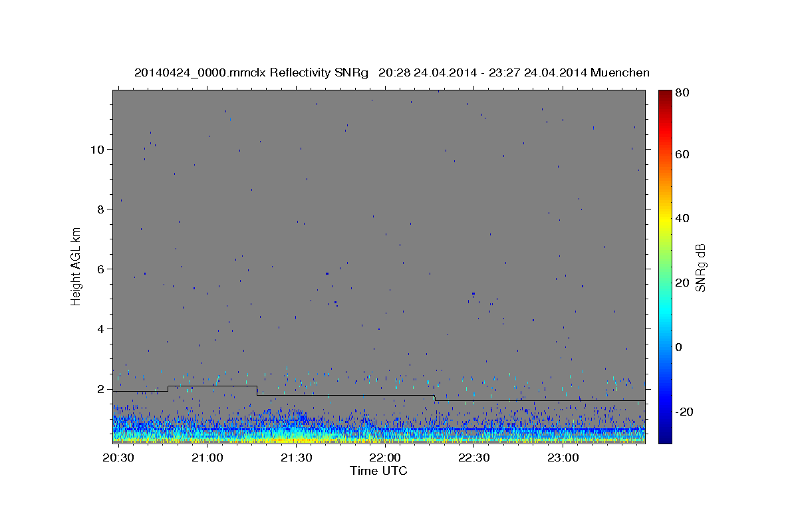
Task: Click the "Muenchen" location label in title
Action: coord(620,72)
